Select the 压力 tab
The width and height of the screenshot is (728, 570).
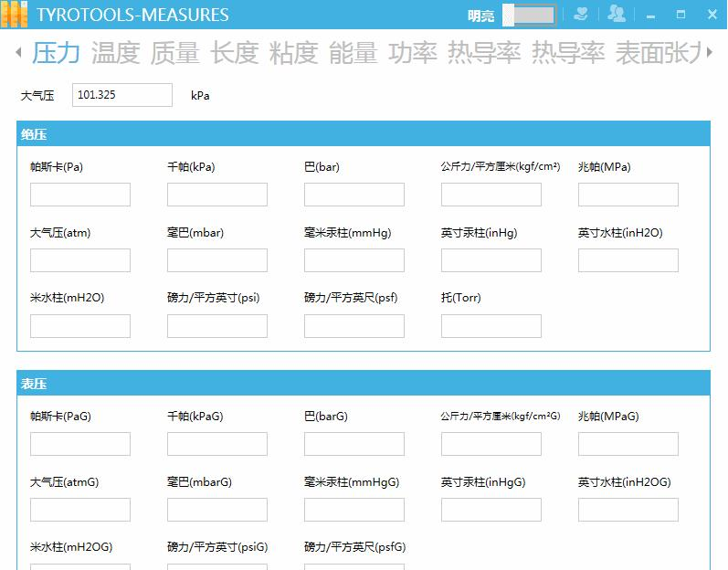pyautogui.click(x=56, y=52)
